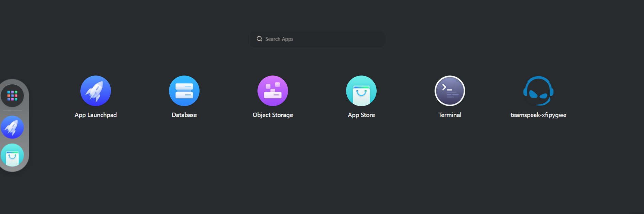The width and height of the screenshot is (644, 214).
Task: Click the divider line in the dock
Action: (x=12, y=110)
